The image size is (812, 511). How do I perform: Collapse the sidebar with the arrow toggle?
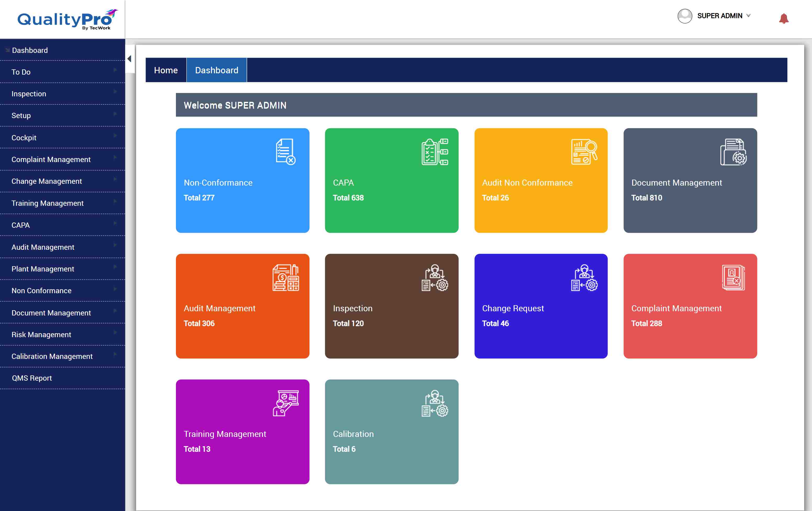pyautogui.click(x=130, y=59)
